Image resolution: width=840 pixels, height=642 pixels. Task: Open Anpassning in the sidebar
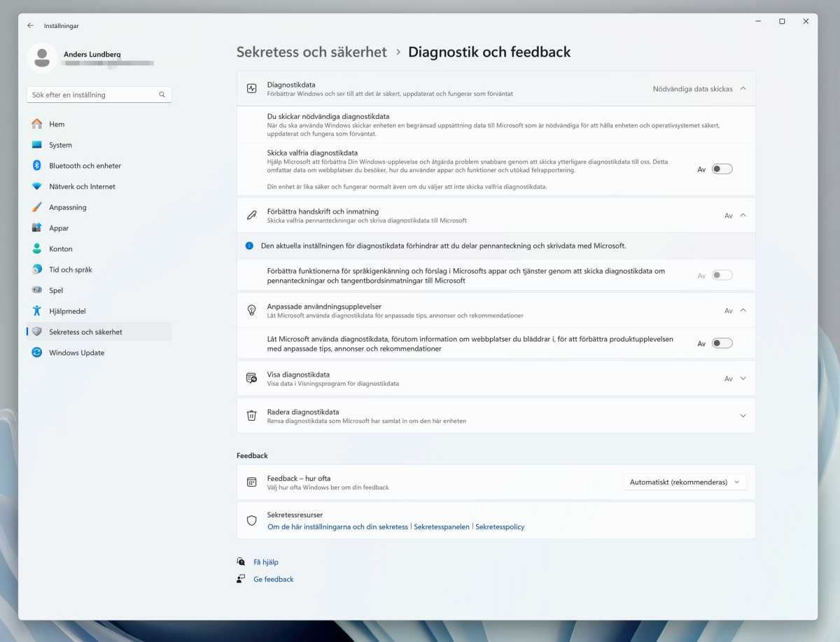coord(99,207)
